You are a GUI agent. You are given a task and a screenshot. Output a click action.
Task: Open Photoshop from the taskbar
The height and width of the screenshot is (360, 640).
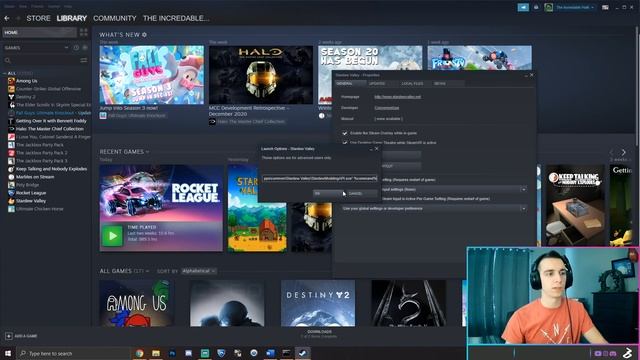pos(172,353)
